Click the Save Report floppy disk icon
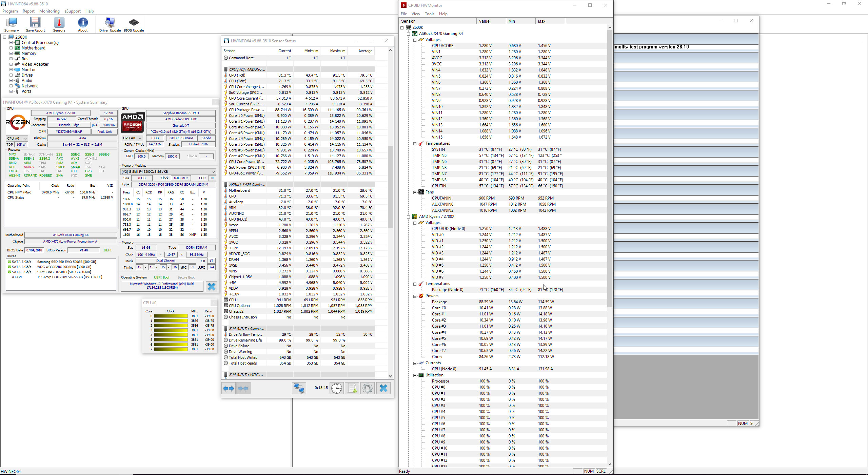Screen dimensions: 868x475 point(35,24)
